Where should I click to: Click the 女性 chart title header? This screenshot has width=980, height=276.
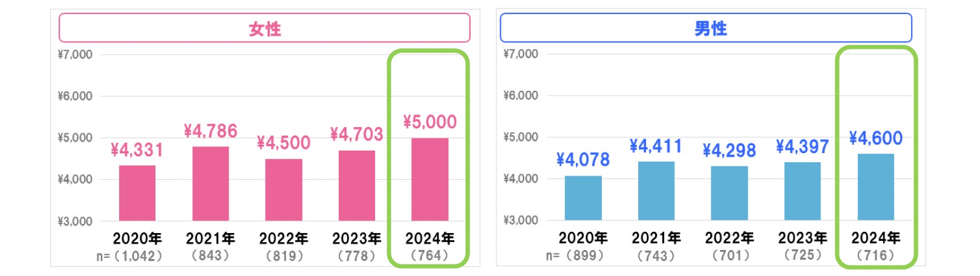(x=264, y=28)
